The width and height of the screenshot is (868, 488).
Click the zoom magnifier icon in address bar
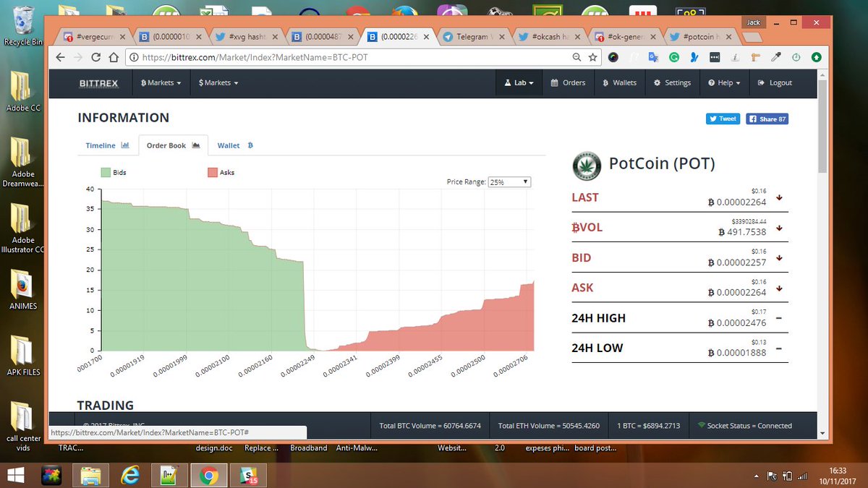[576, 57]
